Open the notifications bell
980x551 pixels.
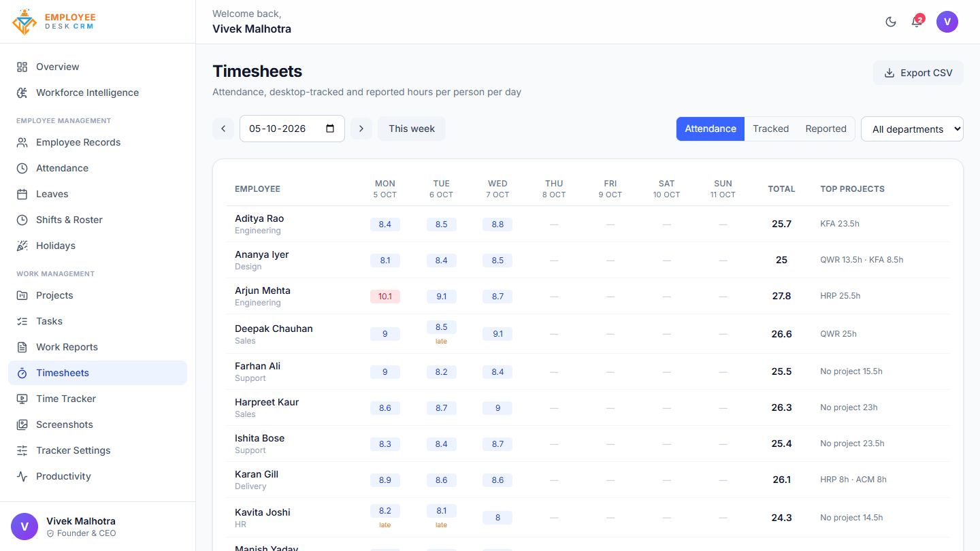pyautogui.click(x=916, y=22)
